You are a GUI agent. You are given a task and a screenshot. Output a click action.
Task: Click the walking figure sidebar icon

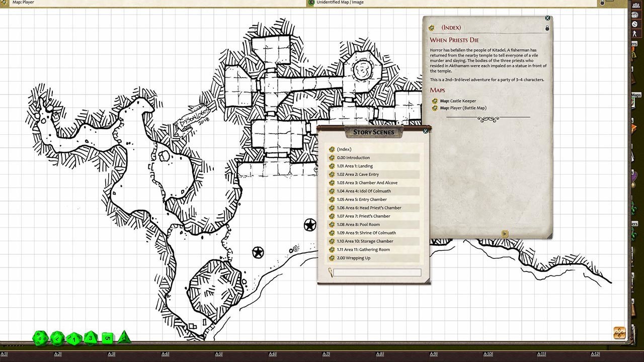coord(636,33)
